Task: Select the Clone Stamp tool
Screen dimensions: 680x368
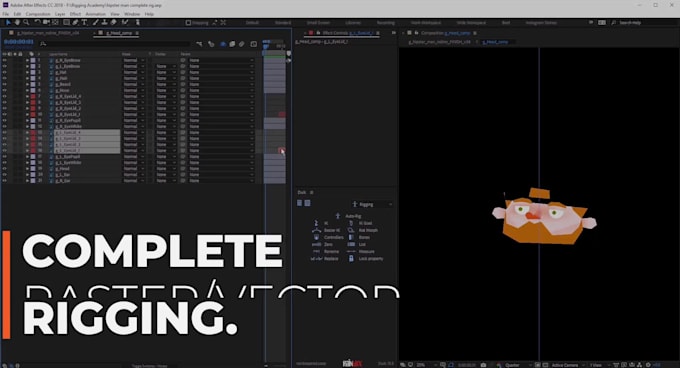Action: click(105, 23)
